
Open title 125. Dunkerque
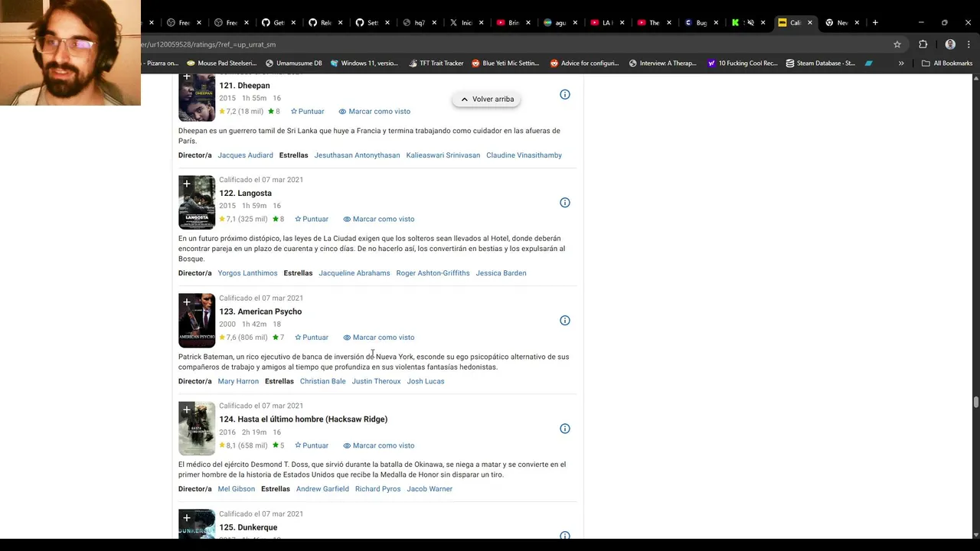click(x=248, y=527)
